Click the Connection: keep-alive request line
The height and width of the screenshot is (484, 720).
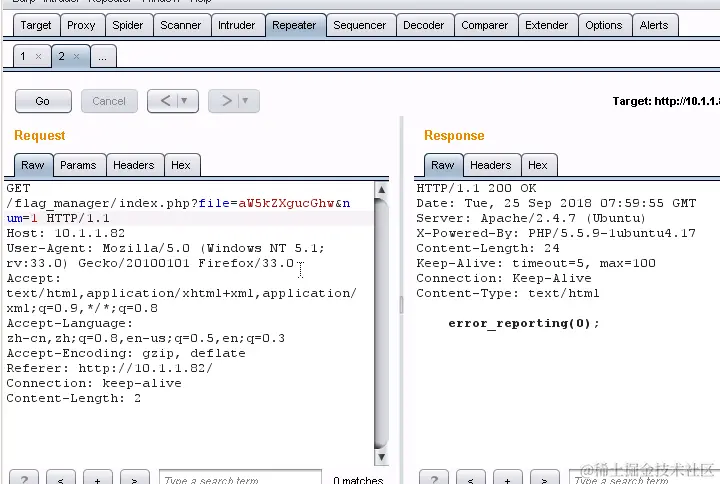[x=94, y=383]
